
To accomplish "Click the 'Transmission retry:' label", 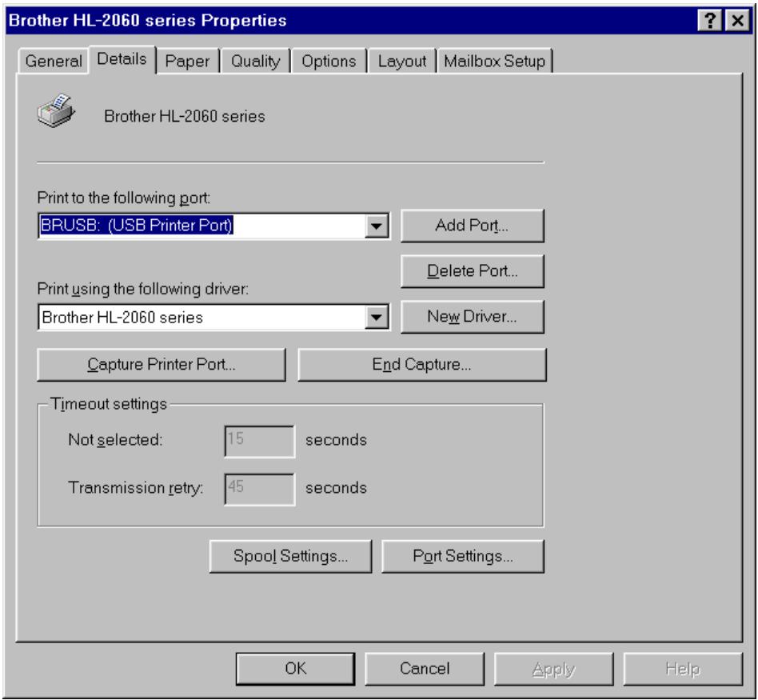I will pyautogui.click(x=135, y=488).
